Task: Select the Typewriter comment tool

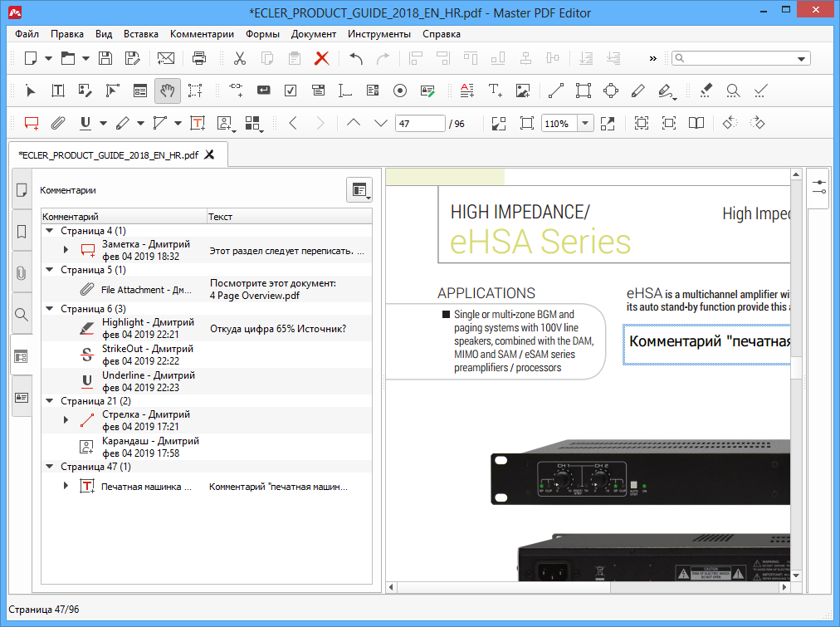Action: pos(198,124)
